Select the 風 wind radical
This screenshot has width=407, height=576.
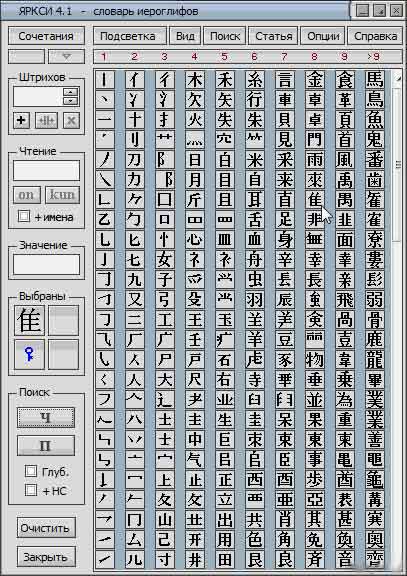(345, 160)
